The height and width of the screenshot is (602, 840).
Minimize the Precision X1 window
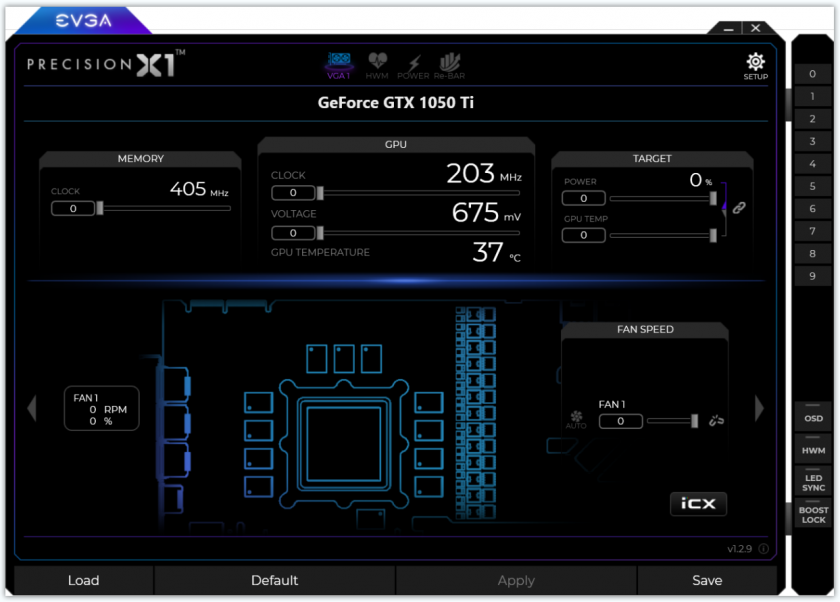729,28
